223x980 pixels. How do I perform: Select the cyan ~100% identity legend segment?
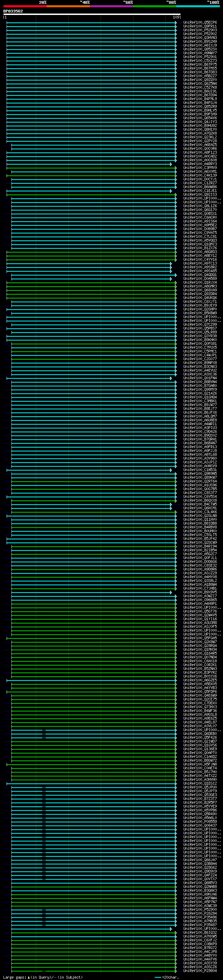pos(198,6)
